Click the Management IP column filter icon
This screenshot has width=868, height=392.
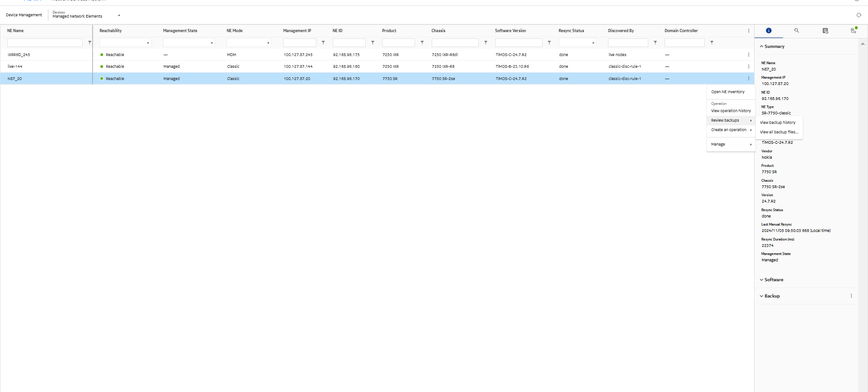323,43
